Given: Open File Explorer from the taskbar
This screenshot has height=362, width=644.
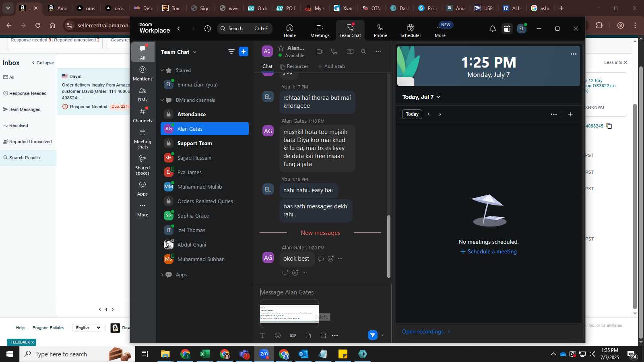Looking at the screenshot, I should point(165,354).
